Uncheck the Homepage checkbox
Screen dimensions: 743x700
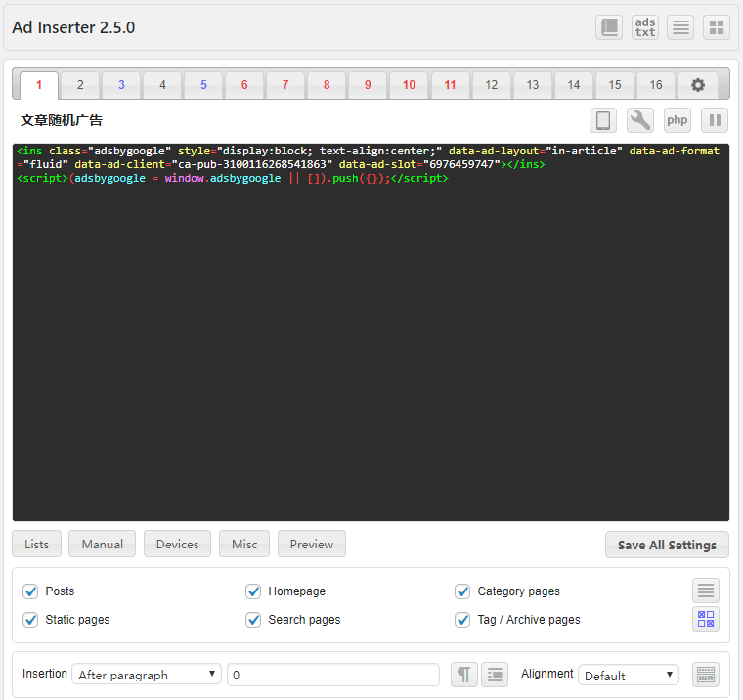click(253, 591)
